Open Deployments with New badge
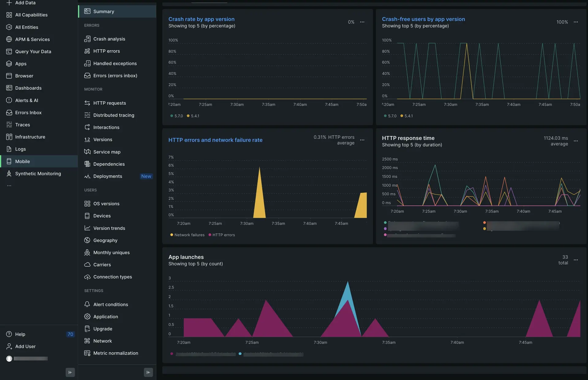This screenshot has height=380, width=588. pyautogui.click(x=107, y=176)
